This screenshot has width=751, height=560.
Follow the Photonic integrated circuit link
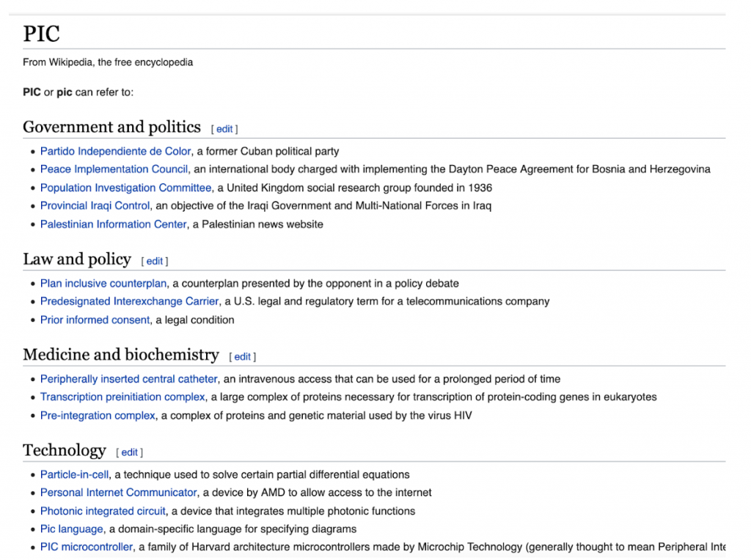(x=103, y=511)
